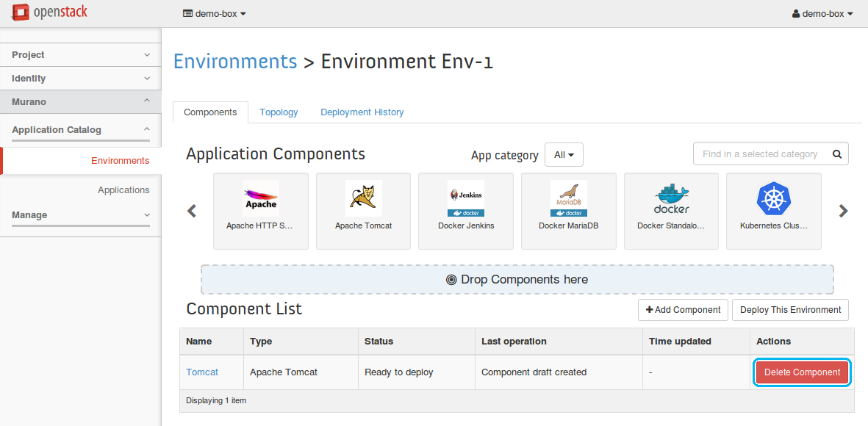
Task: Click the Delete Component button
Action: (x=802, y=372)
